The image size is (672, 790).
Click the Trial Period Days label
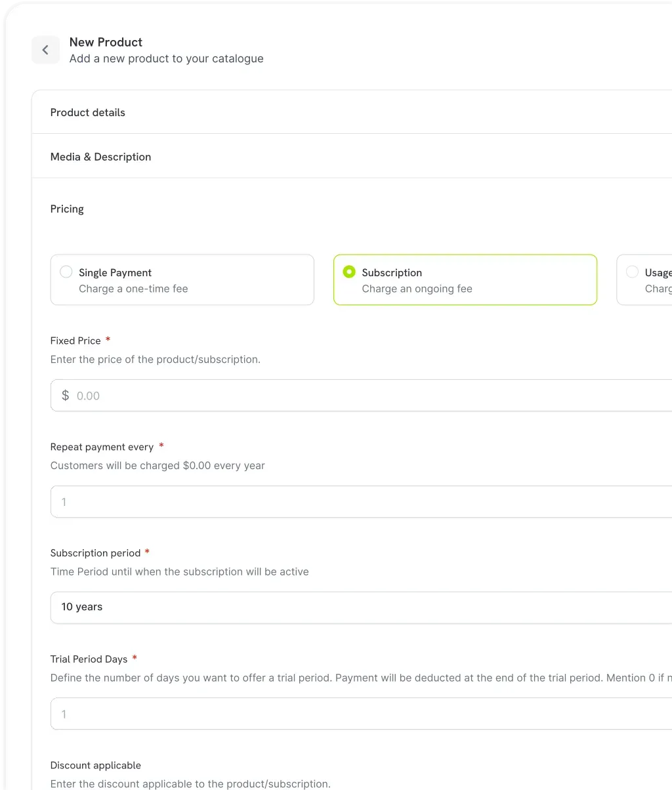[x=89, y=659]
